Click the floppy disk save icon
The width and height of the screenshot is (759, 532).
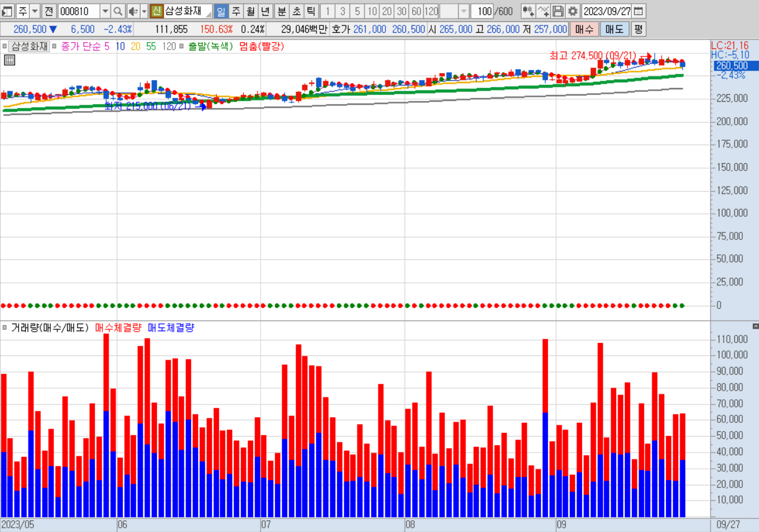558,11
